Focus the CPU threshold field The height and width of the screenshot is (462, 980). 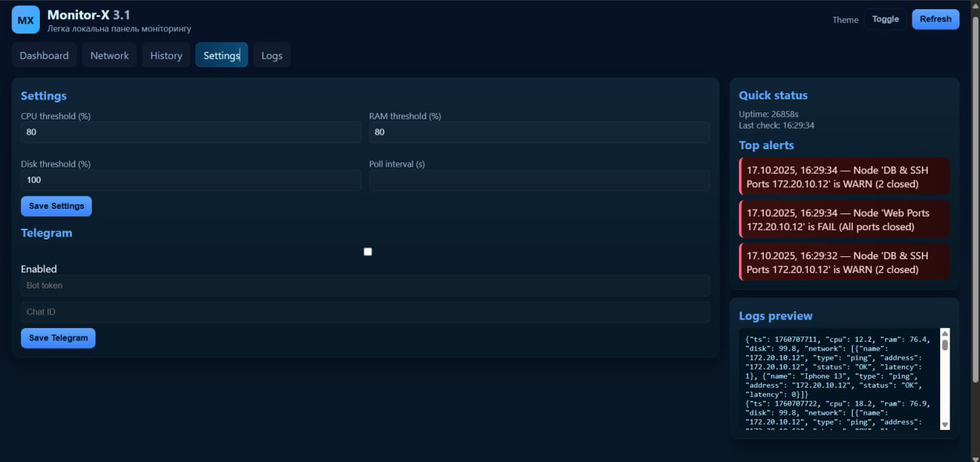[191, 132]
